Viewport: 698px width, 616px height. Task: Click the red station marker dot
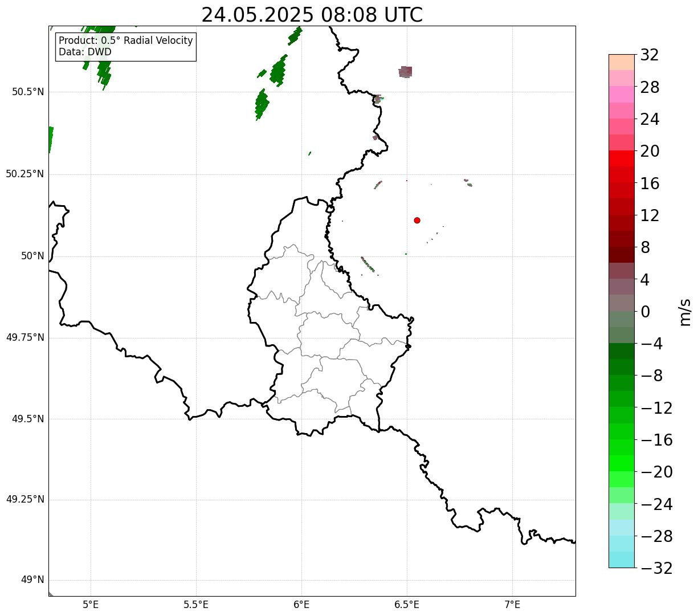417,221
